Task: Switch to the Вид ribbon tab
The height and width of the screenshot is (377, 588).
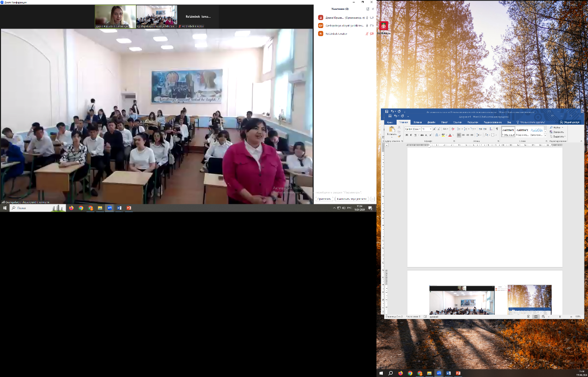Action: pyautogui.click(x=509, y=122)
